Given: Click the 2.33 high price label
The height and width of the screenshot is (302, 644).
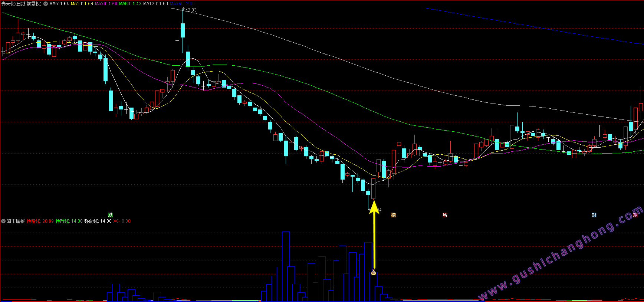Looking at the screenshot, I should tap(192, 10).
